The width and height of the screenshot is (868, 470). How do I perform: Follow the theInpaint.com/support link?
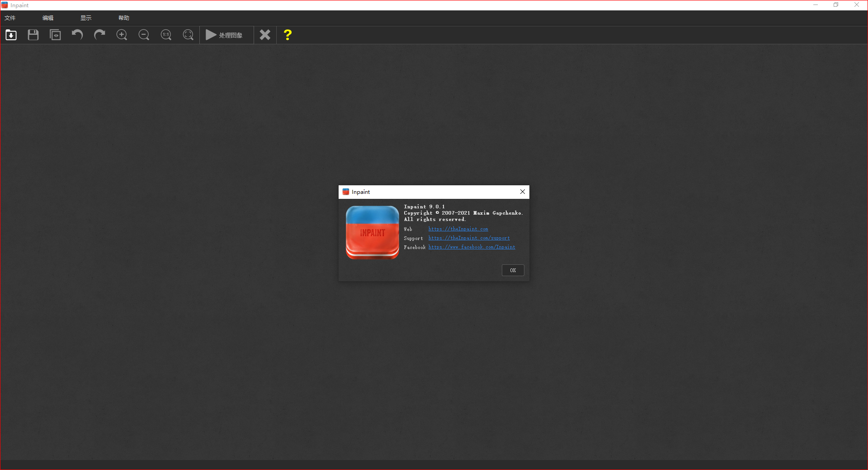(x=469, y=238)
